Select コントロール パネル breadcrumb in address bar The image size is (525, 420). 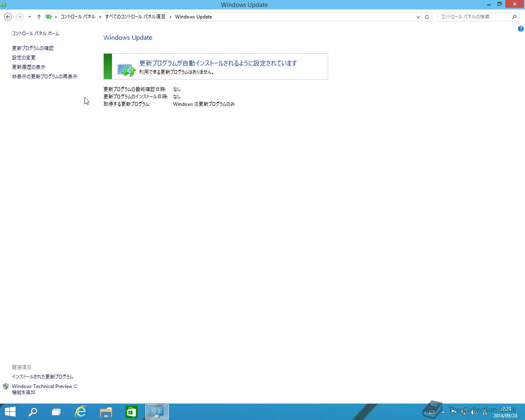pos(78,17)
